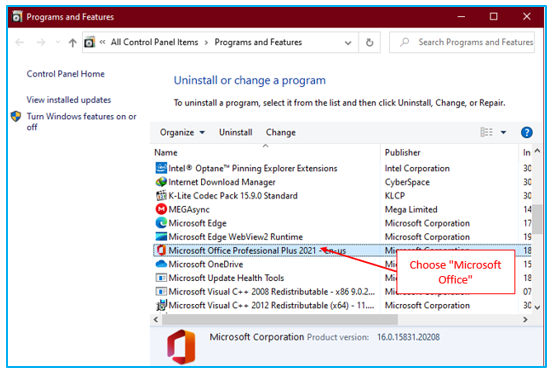The height and width of the screenshot is (375, 552).
Task: Click the Control Panel icon in address bar
Action: 89,42
